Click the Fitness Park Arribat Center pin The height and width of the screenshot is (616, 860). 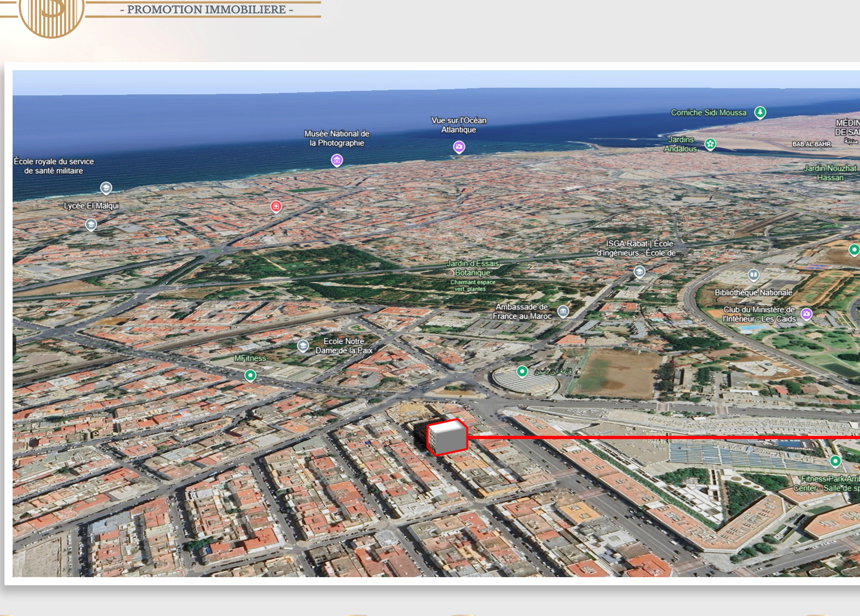(x=835, y=461)
